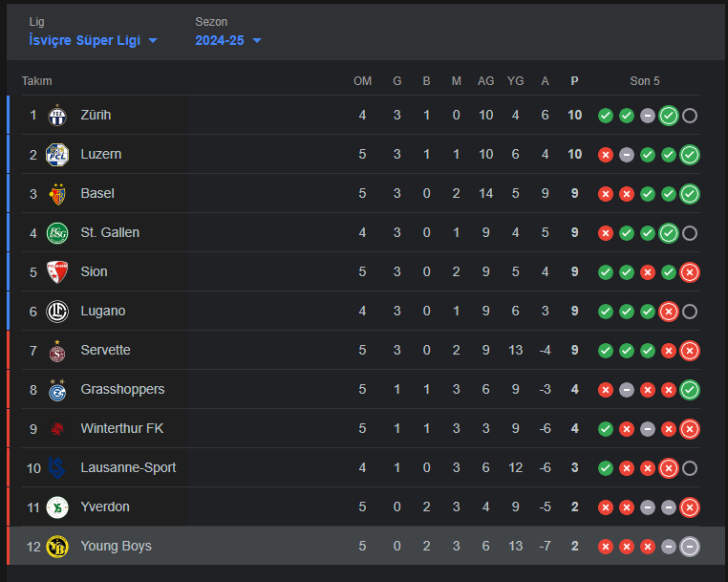Click the Lugano team crest
Viewport: 728px width, 582px height.
coord(57,311)
